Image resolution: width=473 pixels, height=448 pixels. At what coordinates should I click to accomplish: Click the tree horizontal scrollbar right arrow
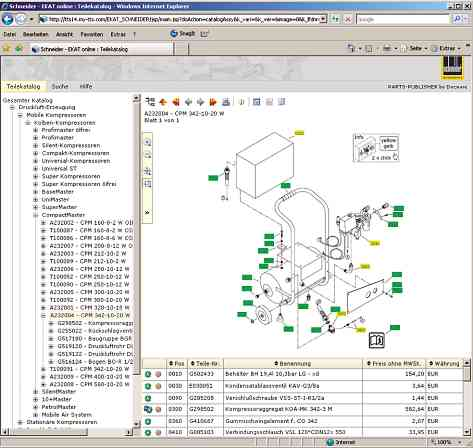[129, 432]
